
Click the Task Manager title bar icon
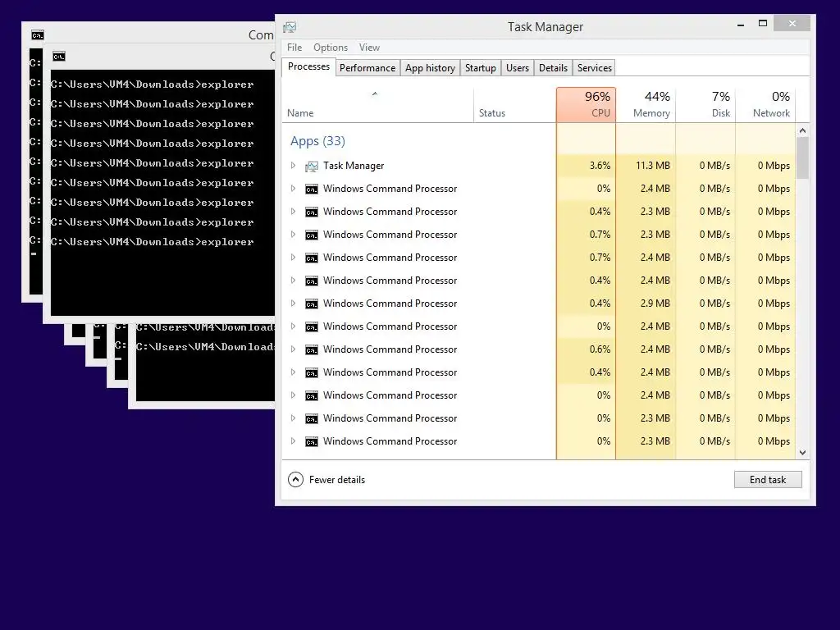(x=290, y=27)
